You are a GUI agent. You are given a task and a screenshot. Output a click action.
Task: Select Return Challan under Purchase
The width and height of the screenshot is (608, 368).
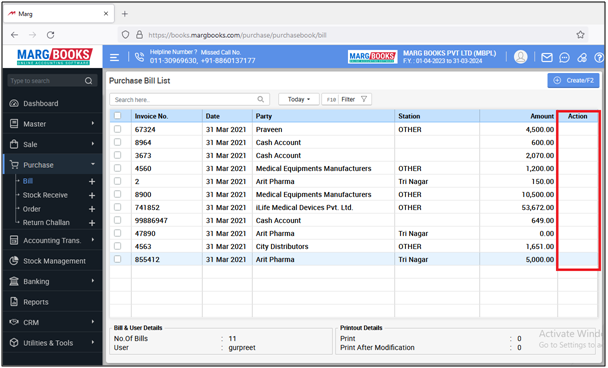click(46, 223)
